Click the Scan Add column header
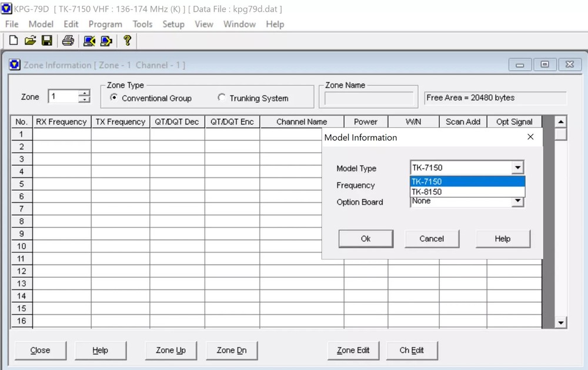 coord(463,122)
